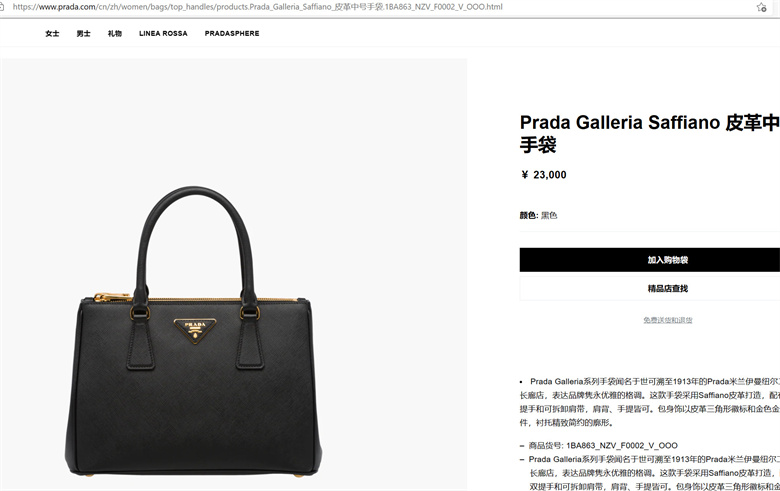Visit the PRADASPHERE section
This screenshot has height=491, width=780.
tap(232, 33)
